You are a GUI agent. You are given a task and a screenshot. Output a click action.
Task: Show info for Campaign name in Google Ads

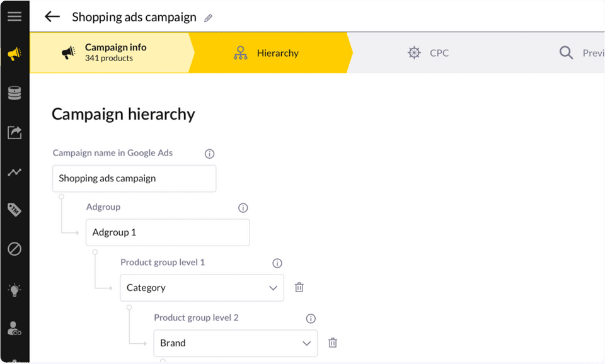pos(209,154)
